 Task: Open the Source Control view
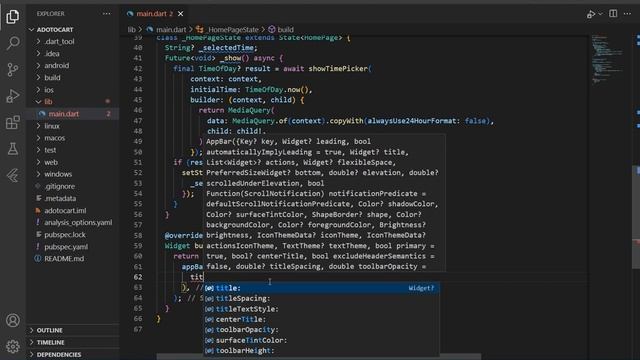click(x=13, y=69)
